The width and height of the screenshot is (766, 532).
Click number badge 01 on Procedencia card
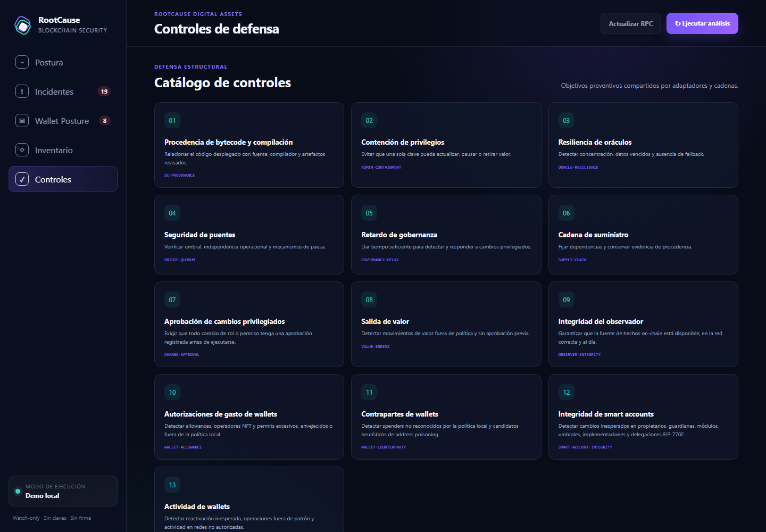point(172,121)
